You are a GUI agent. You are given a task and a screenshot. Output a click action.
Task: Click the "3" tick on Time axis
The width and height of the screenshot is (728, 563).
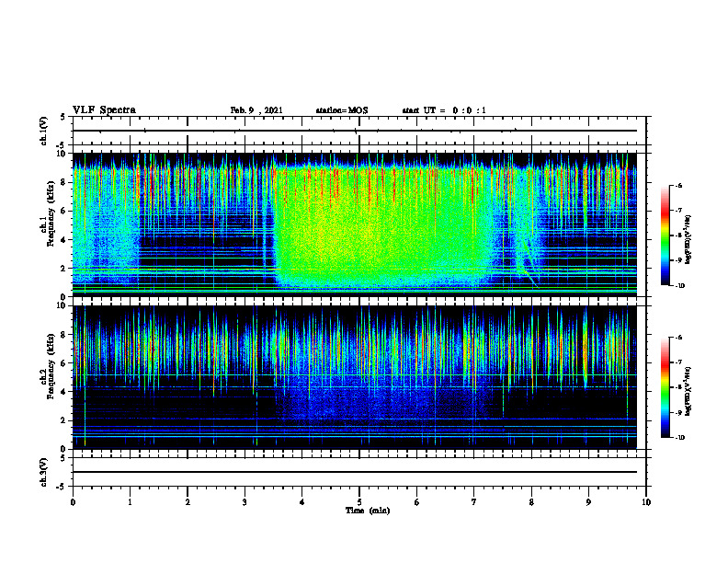245,502
